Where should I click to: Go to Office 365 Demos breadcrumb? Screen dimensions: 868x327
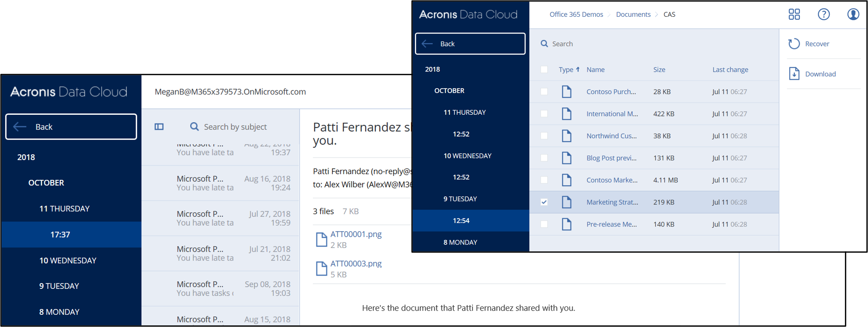[576, 14]
